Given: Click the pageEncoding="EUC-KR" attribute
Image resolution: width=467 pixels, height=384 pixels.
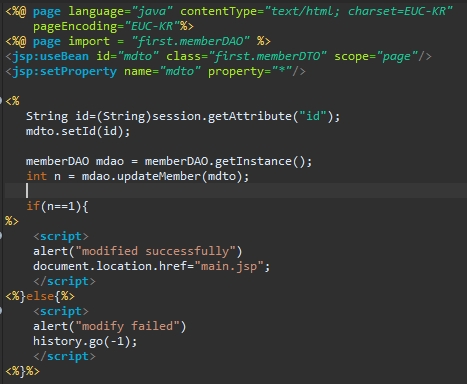Looking at the screenshot, I should [x=107, y=26].
